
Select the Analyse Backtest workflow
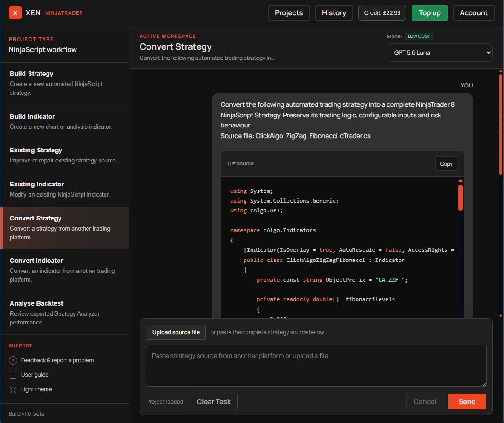(x=64, y=313)
